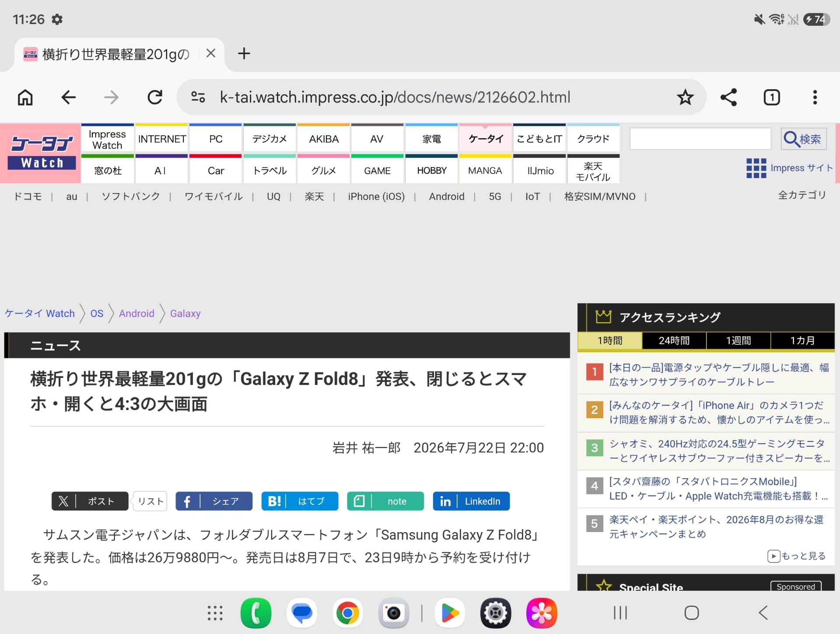The height and width of the screenshot is (634, 840).
Task: Click the リスト button
Action: pyautogui.click(x=150, y=501)
